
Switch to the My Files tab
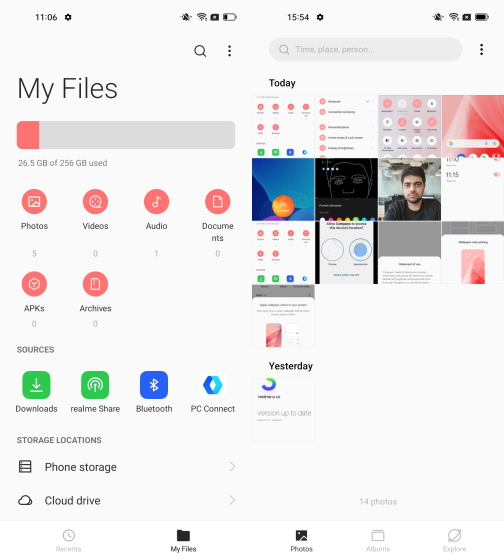coord(183,541)
